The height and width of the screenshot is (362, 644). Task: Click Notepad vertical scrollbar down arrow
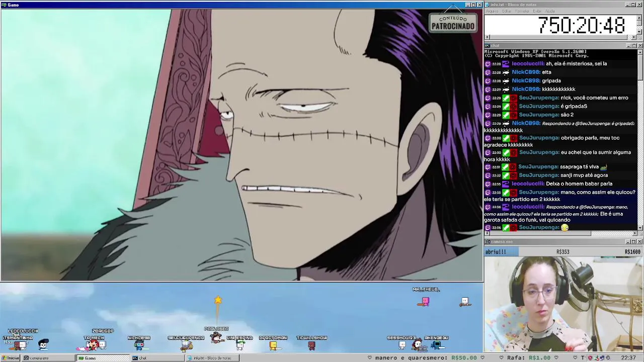pos(639,32)
